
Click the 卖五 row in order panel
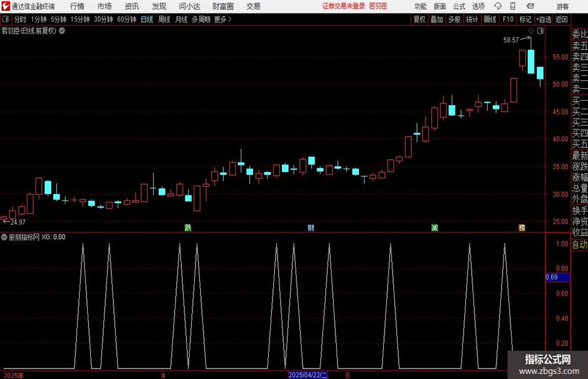pos(580,46)
